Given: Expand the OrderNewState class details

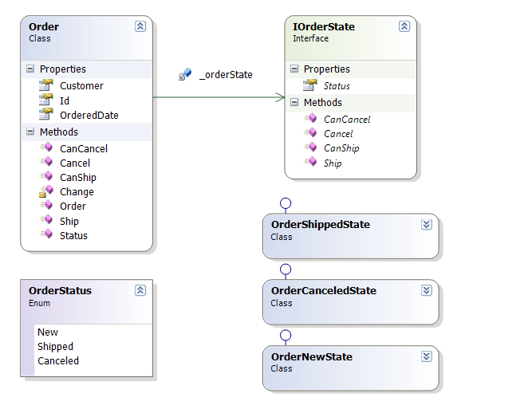Looking at the screenshot, I should point(426,357).
